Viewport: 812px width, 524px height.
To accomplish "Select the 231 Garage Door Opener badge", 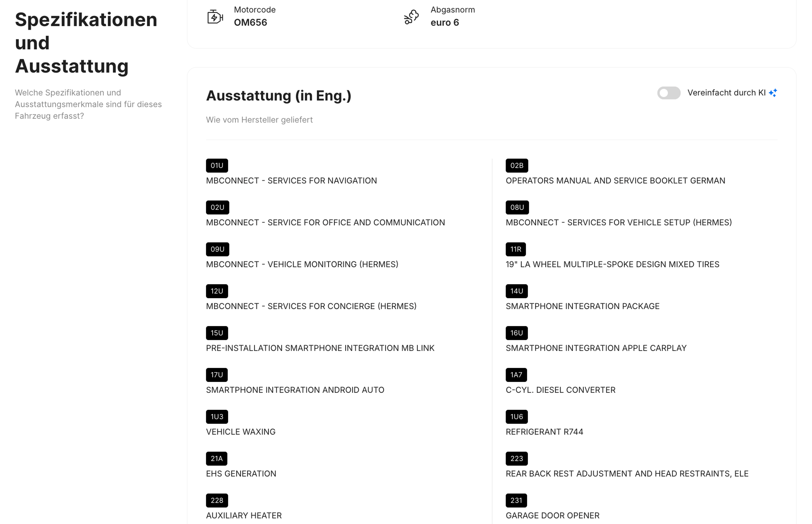I will coord(517,500).
